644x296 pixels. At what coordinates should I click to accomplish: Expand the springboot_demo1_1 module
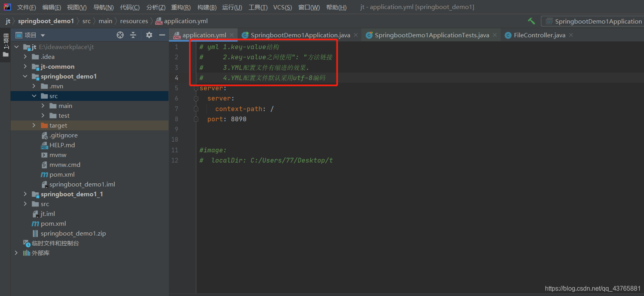(x=25, y=194)
